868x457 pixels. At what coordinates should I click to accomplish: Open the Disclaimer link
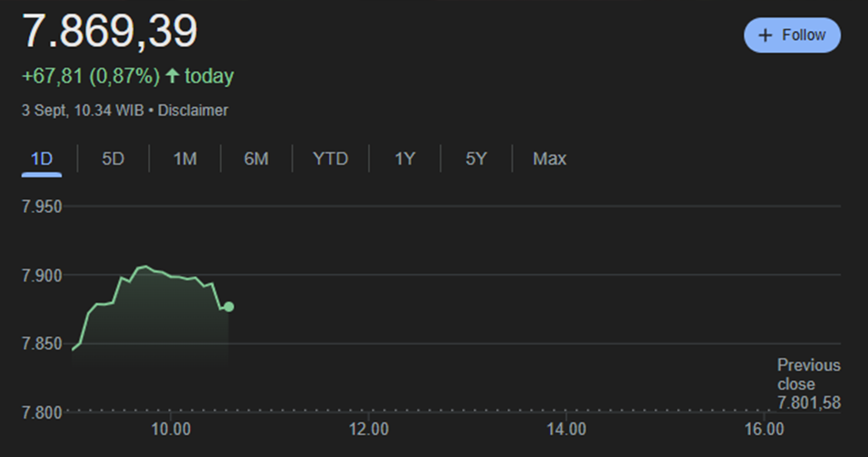tap(193, 111)
